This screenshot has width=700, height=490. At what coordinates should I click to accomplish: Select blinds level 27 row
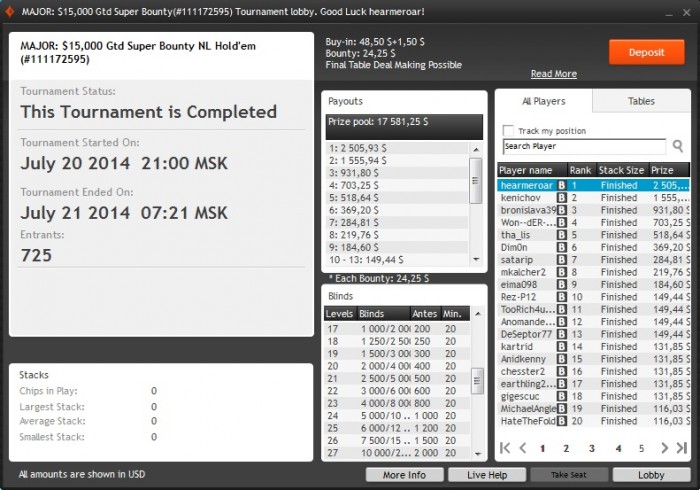point(397,453)
